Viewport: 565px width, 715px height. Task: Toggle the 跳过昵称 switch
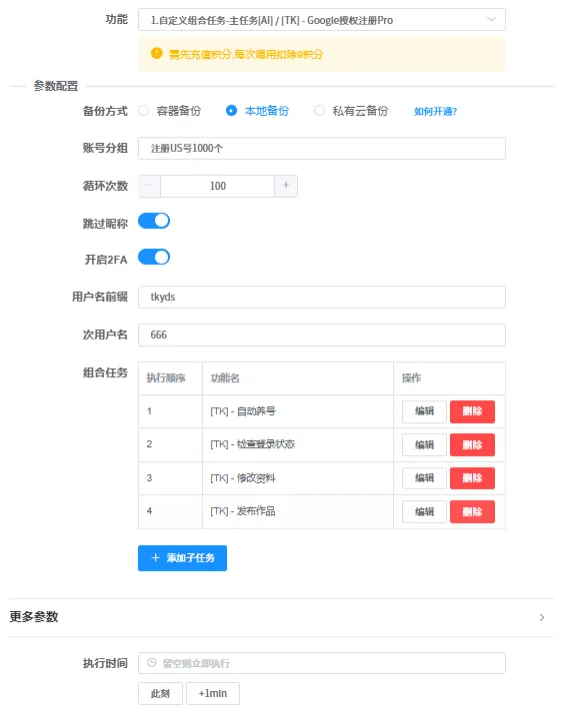(154, 221)
